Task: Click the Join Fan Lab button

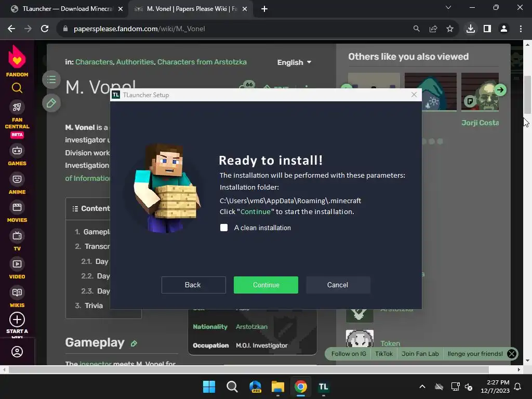Action: (x=420, y=354)
